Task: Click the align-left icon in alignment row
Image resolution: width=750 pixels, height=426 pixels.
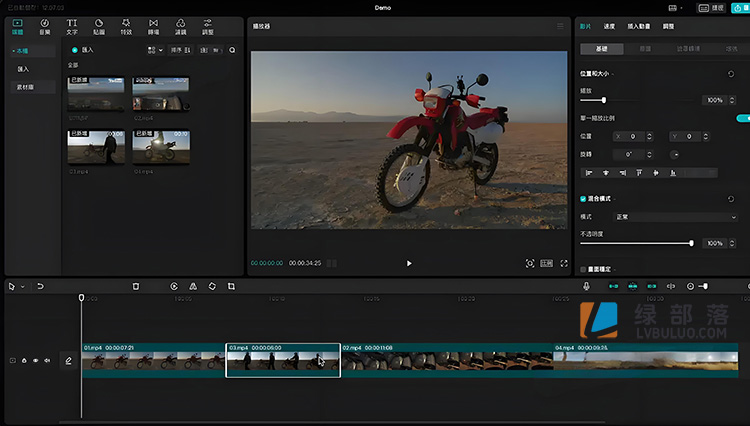Action: tap(589, 173)
